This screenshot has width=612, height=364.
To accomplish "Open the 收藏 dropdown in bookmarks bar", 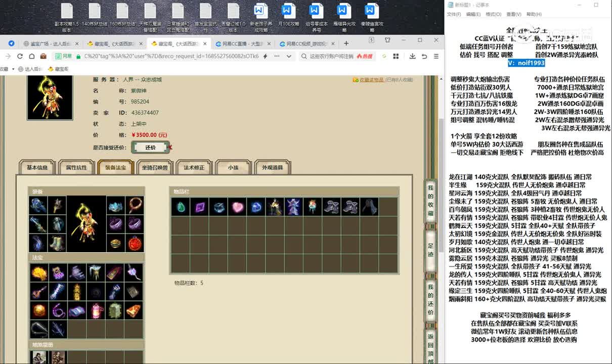I will coord(13,68).
